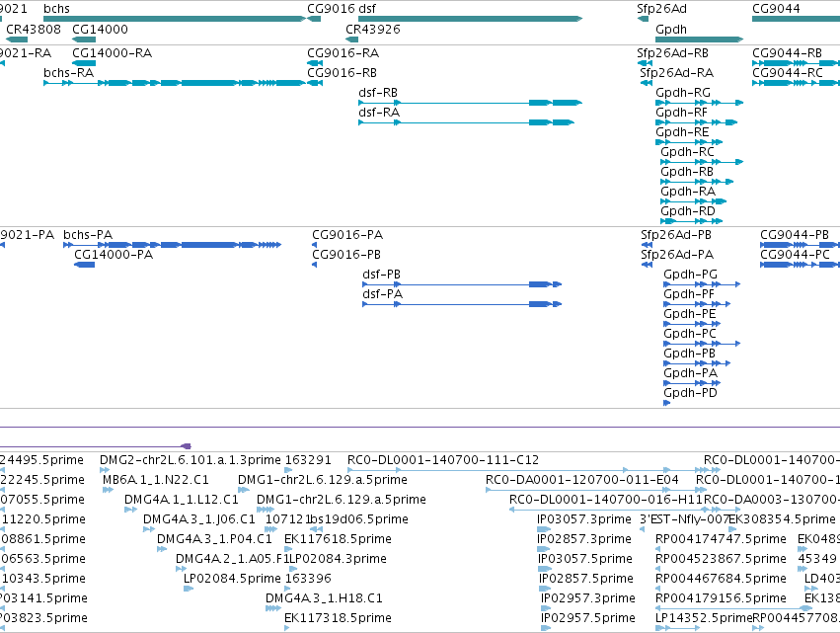
Task: Select the Gpdh-RB transcript label
Action: [687, 172]
